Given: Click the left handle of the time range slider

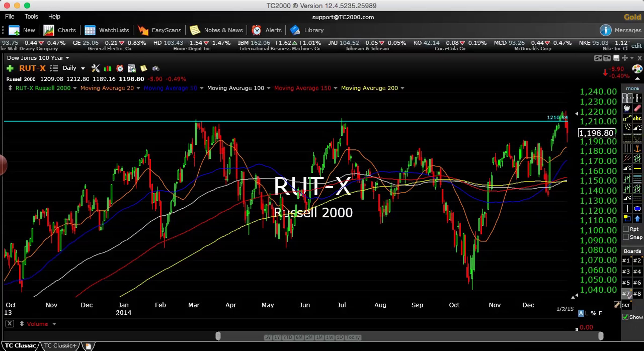Looking at the screenshot, I should [x=218, y=336].
